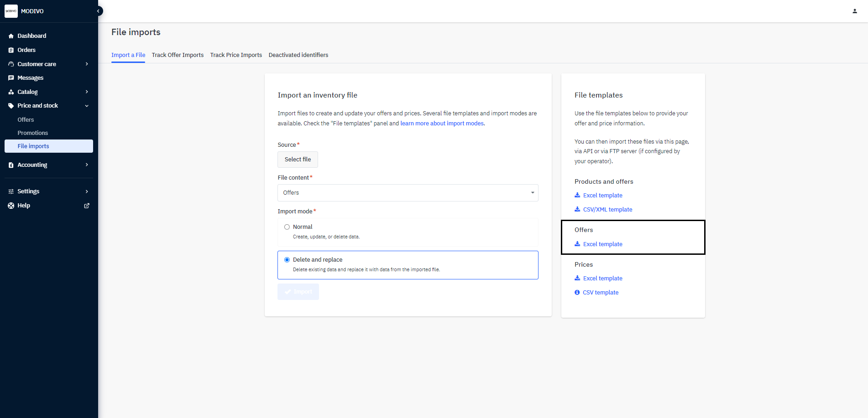The width and height of the screenshot is (868, 418).
Task: Click the MODIVO logo icon
Action: (x=11, y=11)
